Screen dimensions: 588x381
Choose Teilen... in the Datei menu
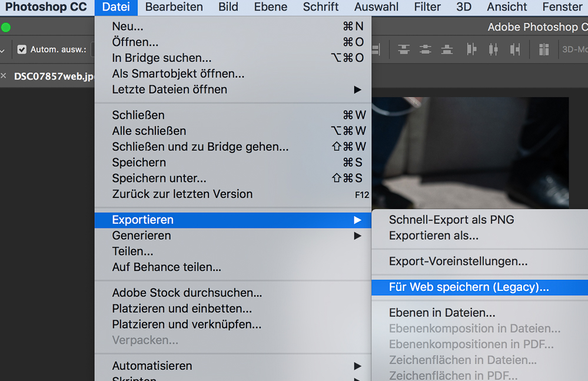tap(233, 251)
